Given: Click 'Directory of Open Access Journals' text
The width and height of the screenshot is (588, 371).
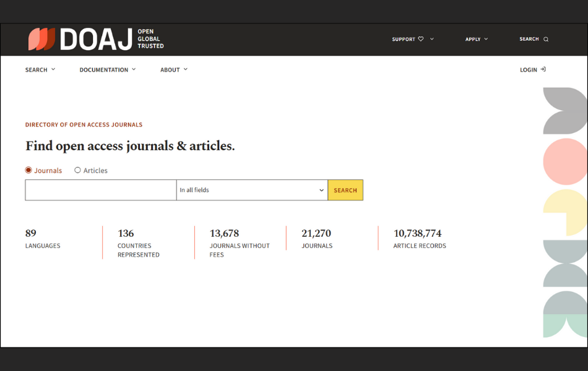Looking at the screenshot, I should [x=84, y=125].
